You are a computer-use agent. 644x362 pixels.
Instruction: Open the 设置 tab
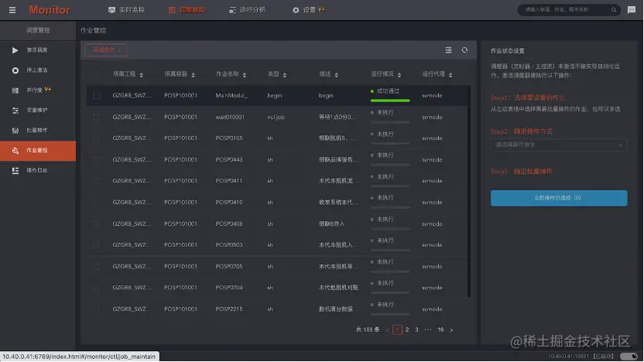tap(308, 10)
